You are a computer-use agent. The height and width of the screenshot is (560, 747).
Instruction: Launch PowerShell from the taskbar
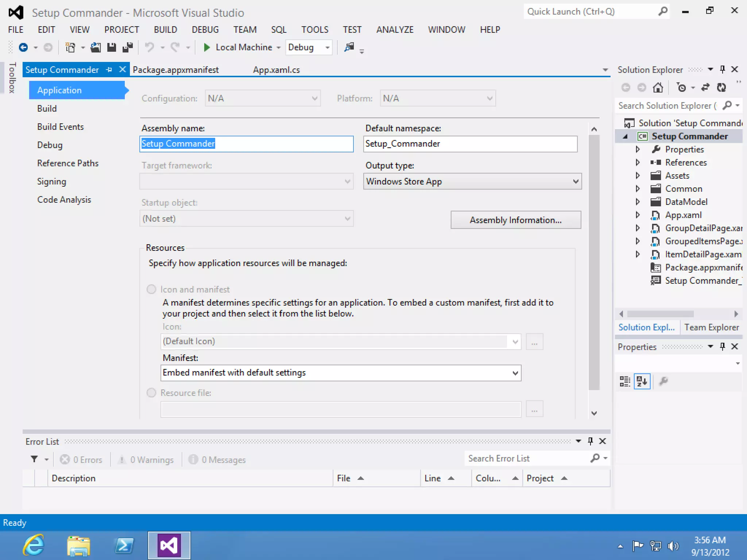[124, 545]
